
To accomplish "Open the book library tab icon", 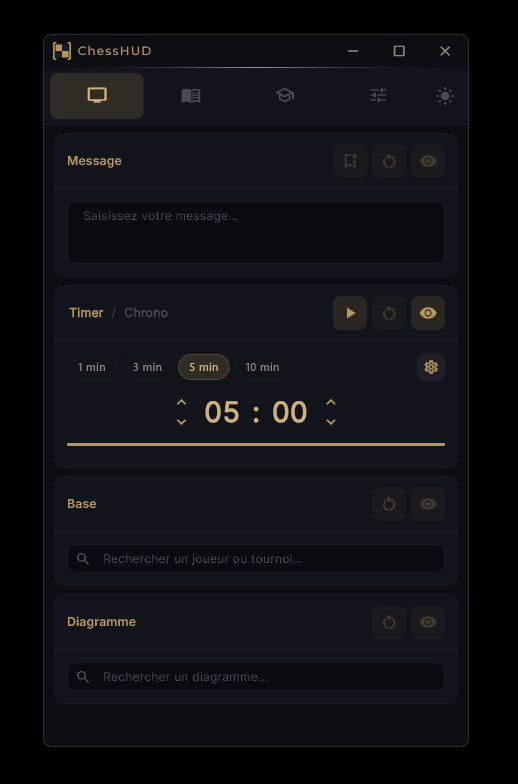I will click(190, 96).
